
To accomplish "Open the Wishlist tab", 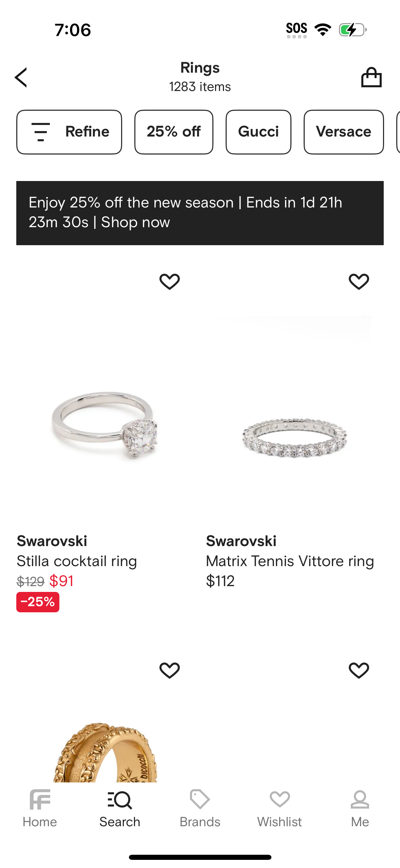I will pyautogui.click(x=280, y=808).
